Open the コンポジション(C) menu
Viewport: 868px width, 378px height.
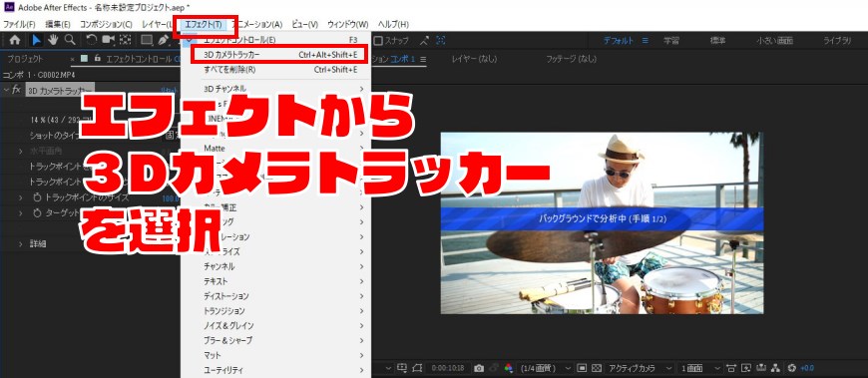click(x=107, y=25)
